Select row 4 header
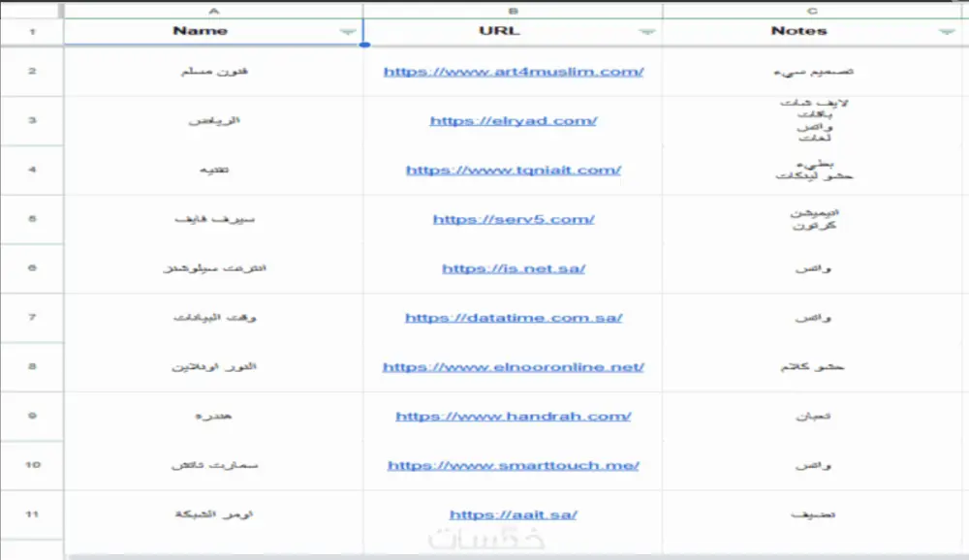Viewport: 969px width, 560px height. pos(32,170)
